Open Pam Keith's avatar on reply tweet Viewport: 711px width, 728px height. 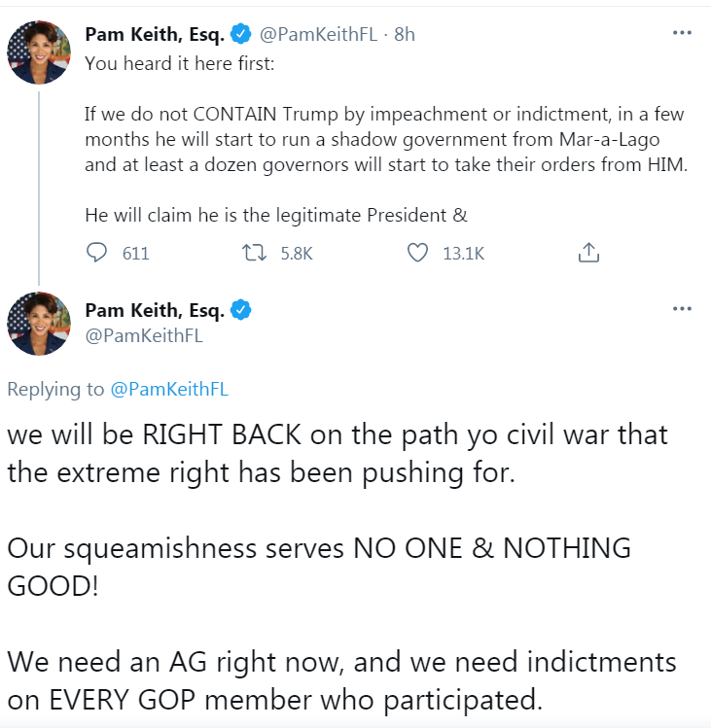[x=39, y=324]
